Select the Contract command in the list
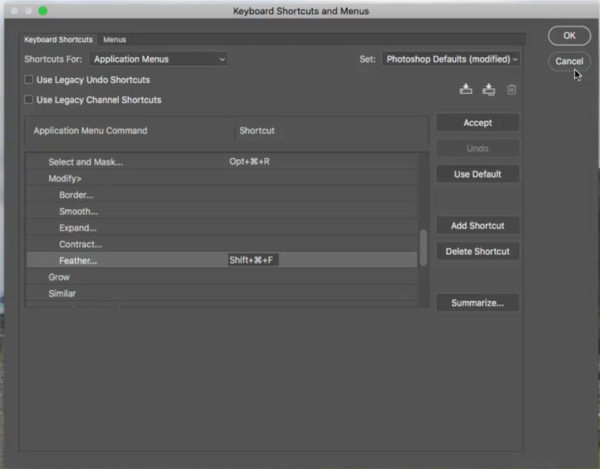 [x=80, y=244]
